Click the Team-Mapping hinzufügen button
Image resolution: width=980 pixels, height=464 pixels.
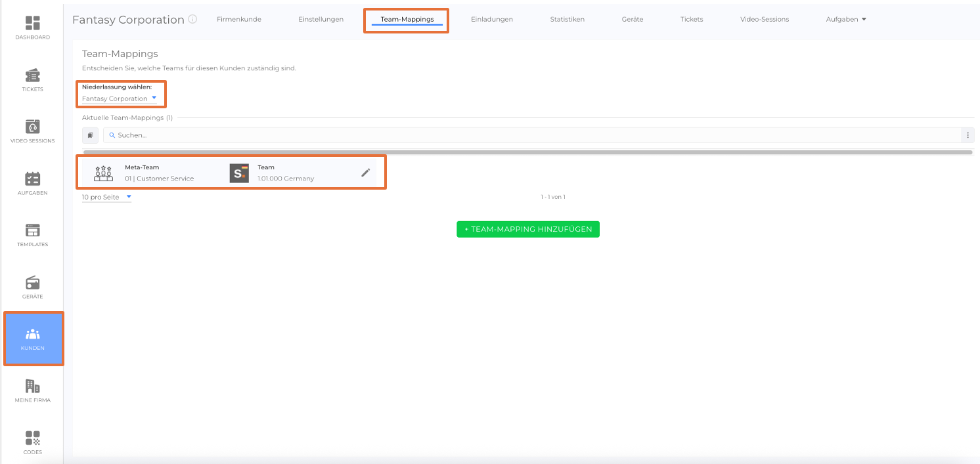(x=528, y=229)
